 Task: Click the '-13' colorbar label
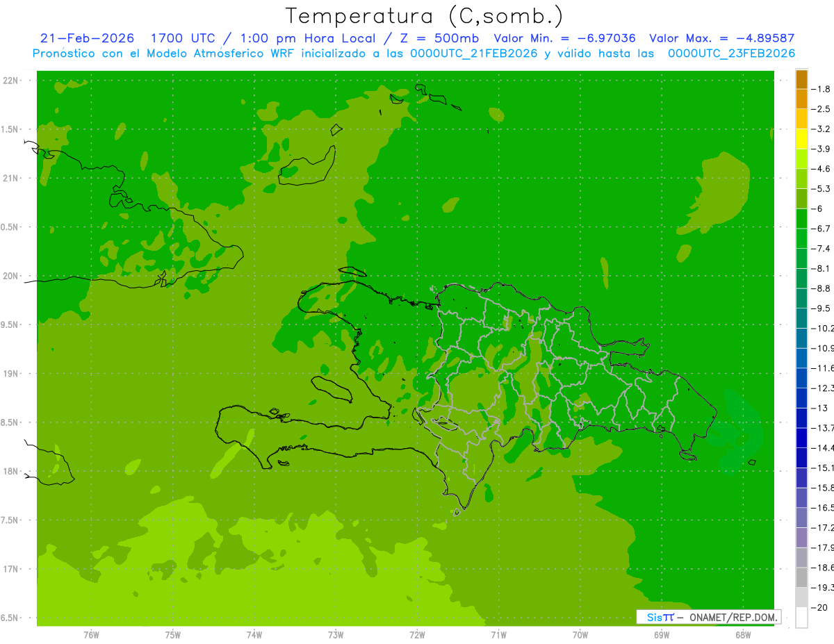point(819,408)
